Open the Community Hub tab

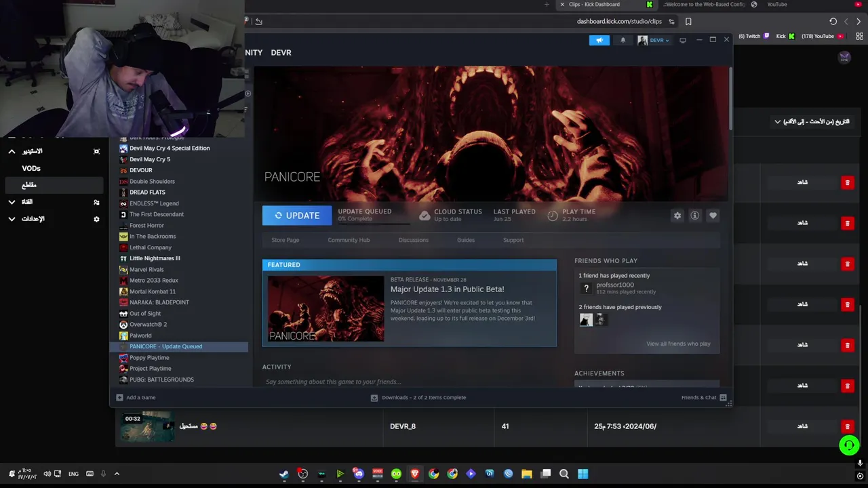(349, 240)
